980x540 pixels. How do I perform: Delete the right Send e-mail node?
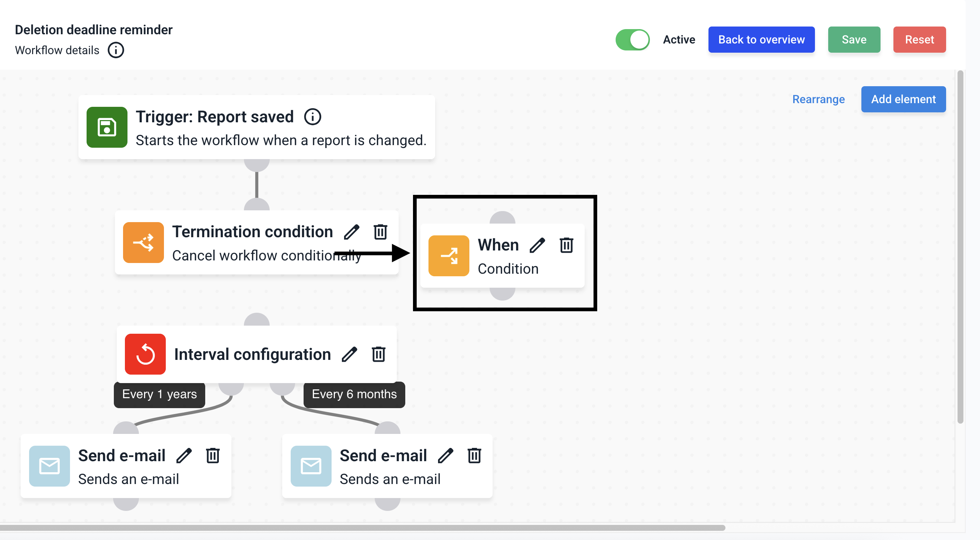pos(474,456)
